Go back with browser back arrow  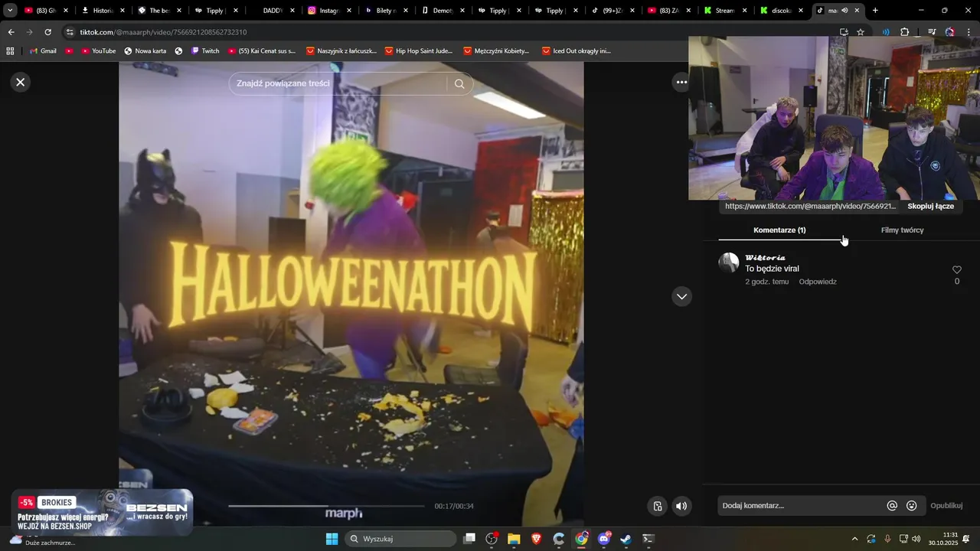11,32
